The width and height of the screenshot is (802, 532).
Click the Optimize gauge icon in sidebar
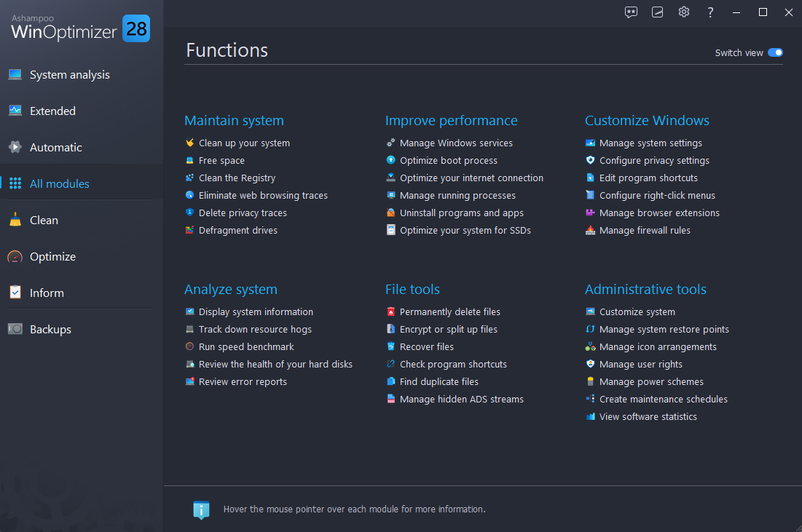pyautogui.click(x=15, y=256)
